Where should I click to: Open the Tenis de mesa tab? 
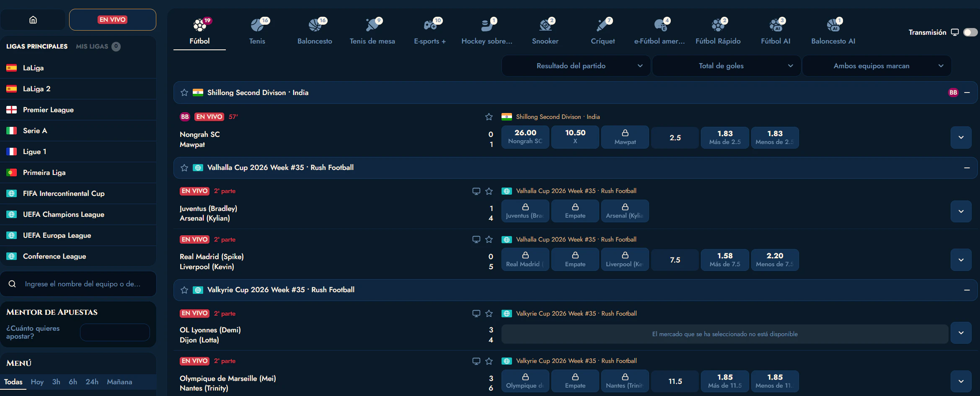[x=372, y=31]
